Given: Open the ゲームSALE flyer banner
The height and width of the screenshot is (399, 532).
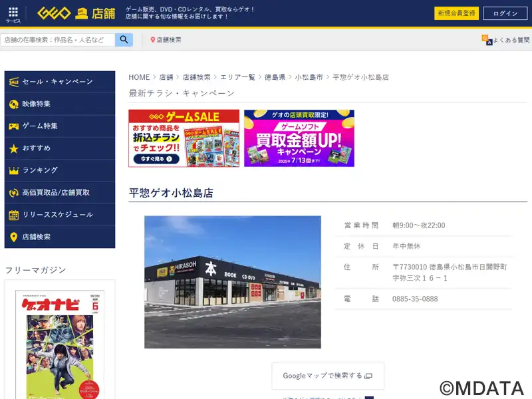Looking at the screenshot, I should [184, 138].
